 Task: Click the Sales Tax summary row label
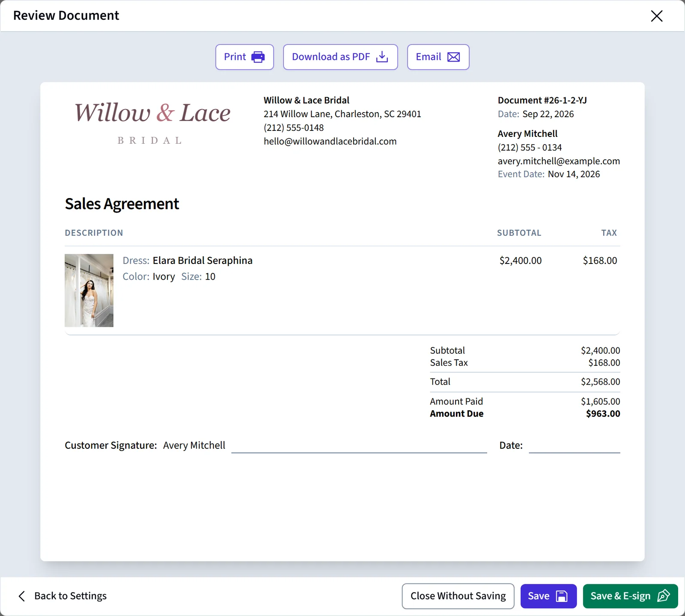point(449,363)
